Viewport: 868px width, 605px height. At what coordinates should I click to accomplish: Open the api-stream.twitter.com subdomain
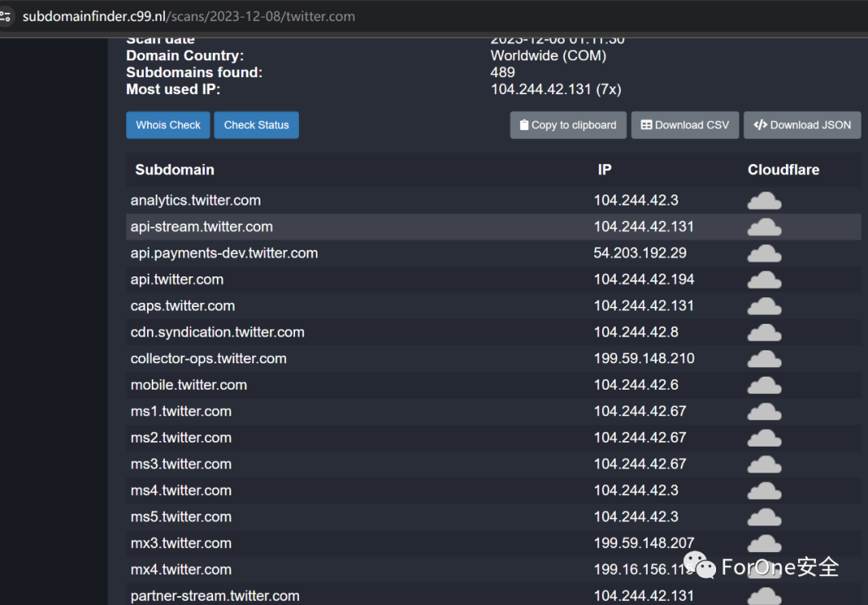(x=202, y=227)
